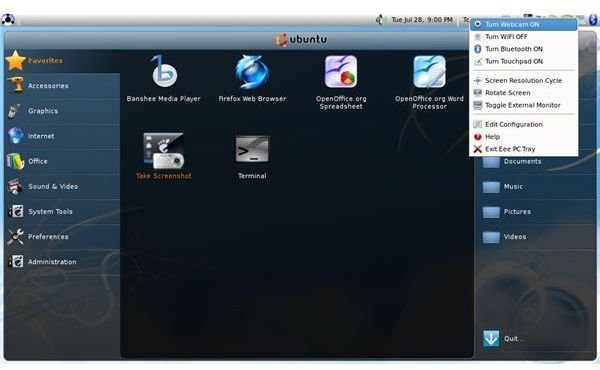Click the Bluetooth icon in top panel

(x=593, y=19)
